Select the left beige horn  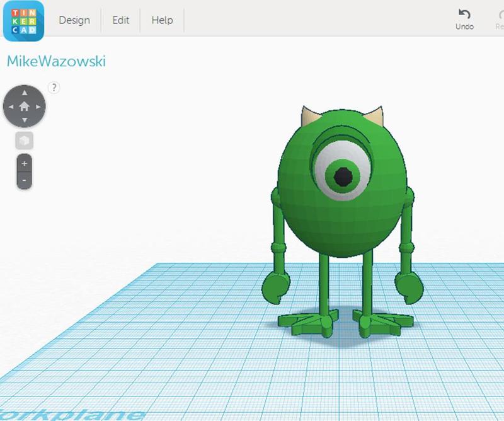309,116
